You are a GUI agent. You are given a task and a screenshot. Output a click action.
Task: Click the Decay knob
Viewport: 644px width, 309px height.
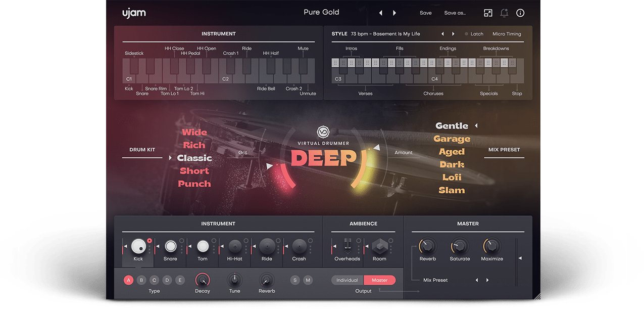point(203,280)
